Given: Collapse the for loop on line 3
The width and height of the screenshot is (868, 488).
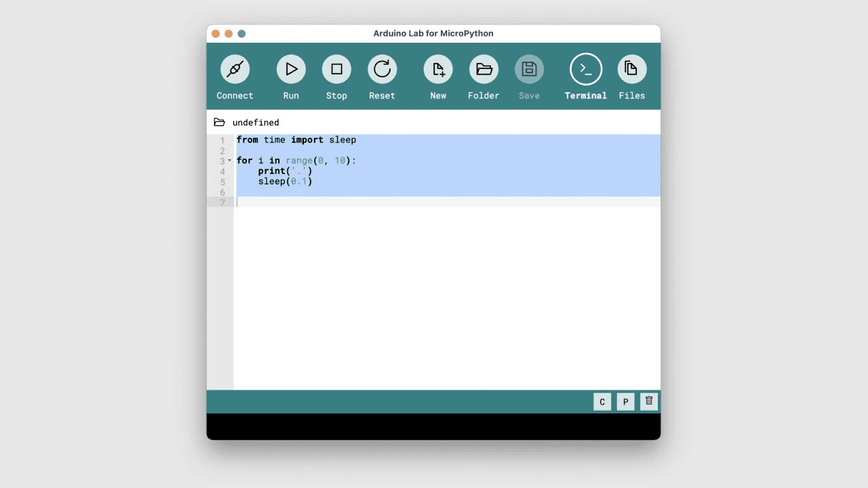Looking at the screenshot, I should click(231, 161).
